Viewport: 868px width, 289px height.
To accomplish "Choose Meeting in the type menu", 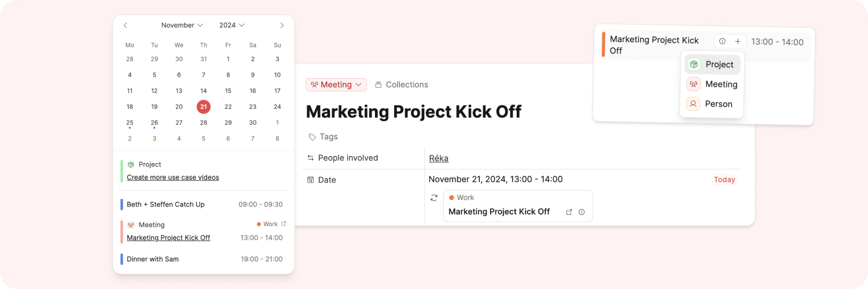I will coord(712,84).
